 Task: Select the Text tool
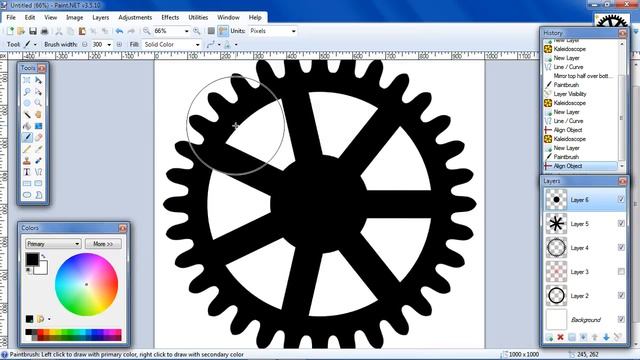27,172
